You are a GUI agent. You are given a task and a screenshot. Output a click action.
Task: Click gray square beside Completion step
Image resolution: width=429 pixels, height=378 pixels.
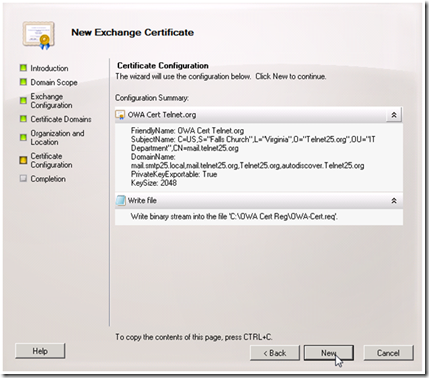pos(23,178)
